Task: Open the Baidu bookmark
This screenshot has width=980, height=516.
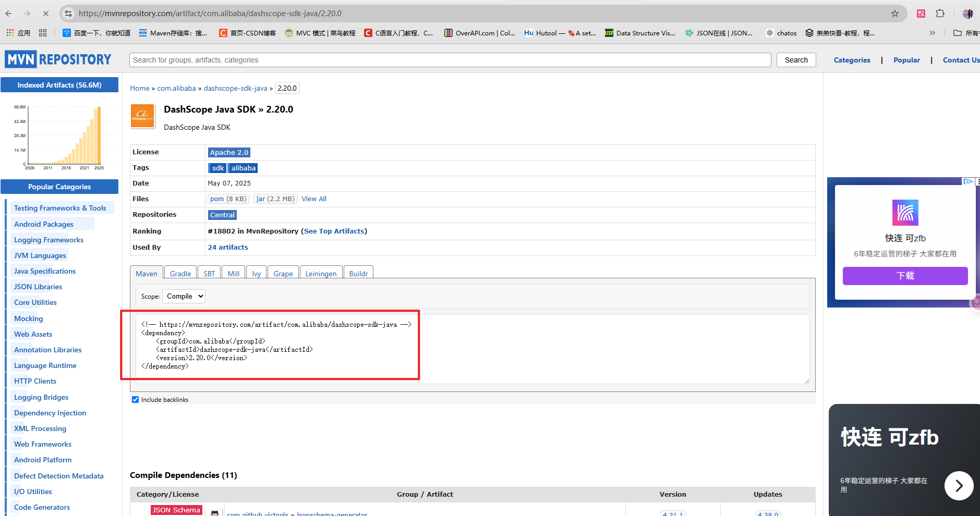Action: pos(96,33)
